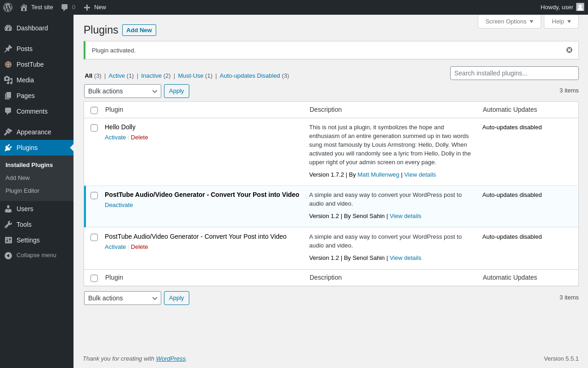The height and width of the screenshot is (368, 588).
Task: Open the comments bubble icon in admin bar
Action: 65,7
